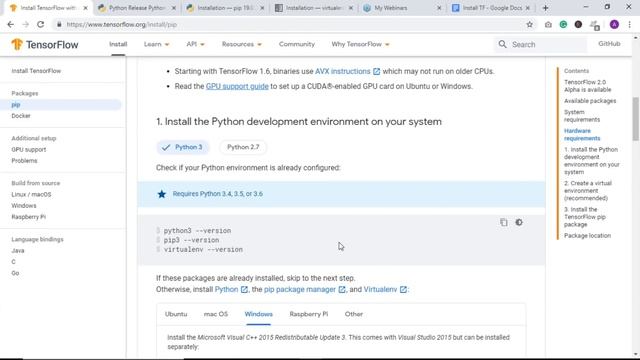Open the AVX instructions link

pyautogui.click(x=342, y=71)
